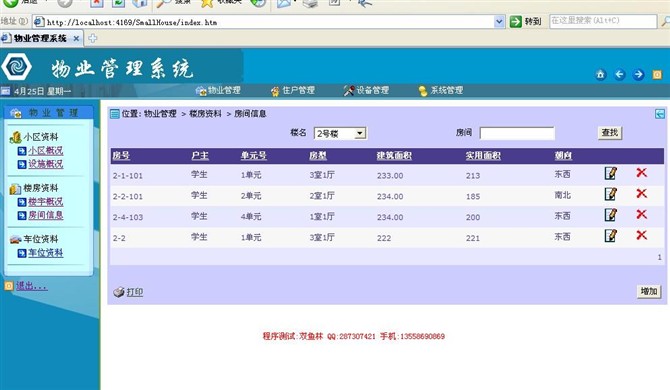Click the 2-1-101 room number cell
This screenshot has height=390, width=670.
point(128,176)
